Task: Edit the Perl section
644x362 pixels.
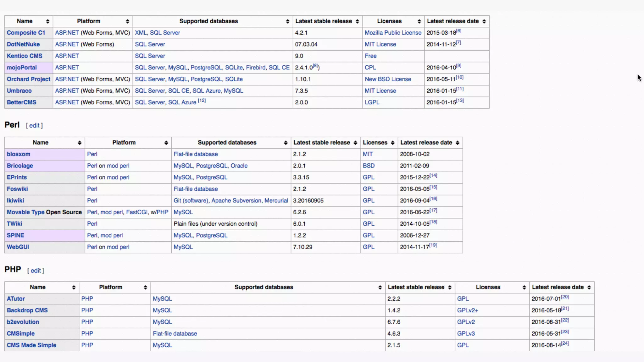Action: [34, 125]
